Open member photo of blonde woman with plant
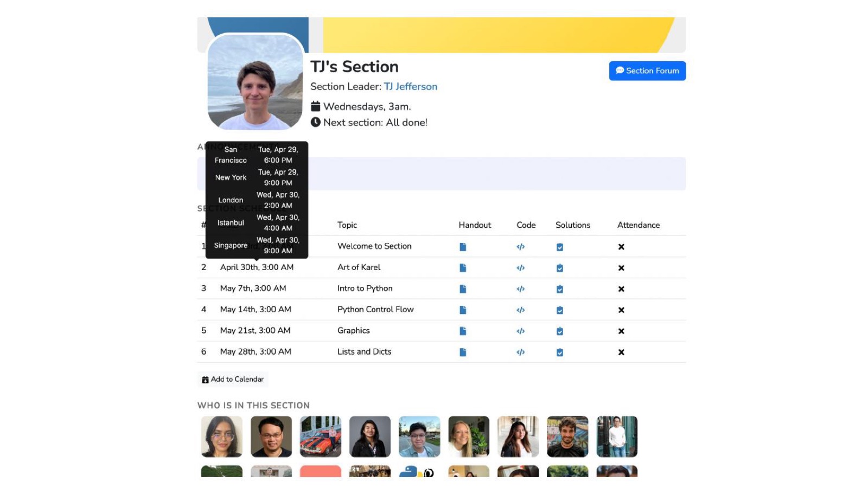Screen dimensions: 868x488 tap(469, 437)
